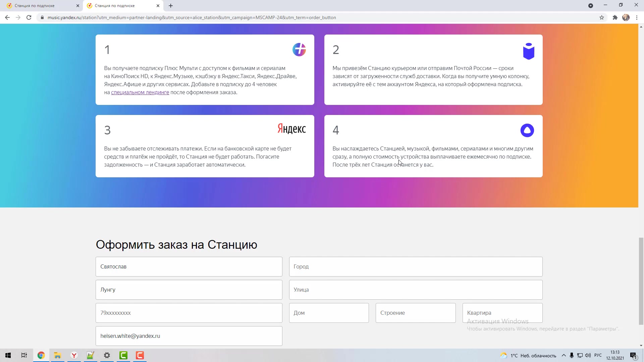The image size is (644, 362).
Task: Bookmark this page with the star icon
Action: [602, 17]
